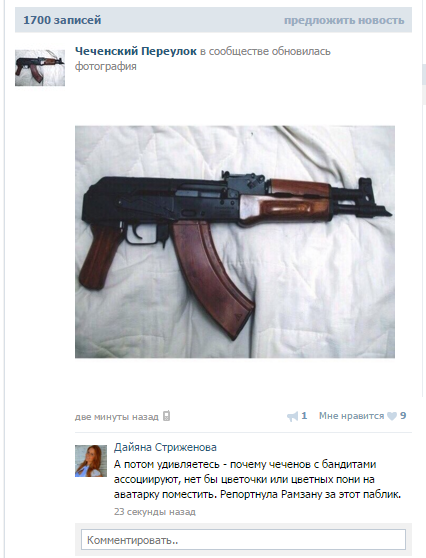Click the heart like icon

392,416
